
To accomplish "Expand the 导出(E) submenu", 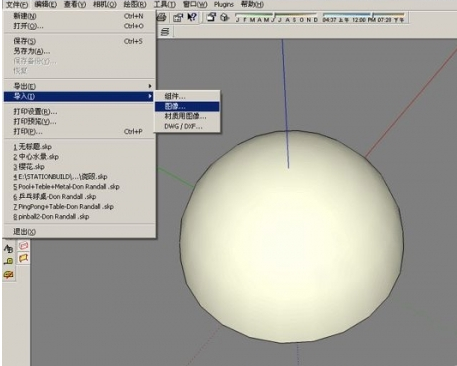I will coord(79,86).
